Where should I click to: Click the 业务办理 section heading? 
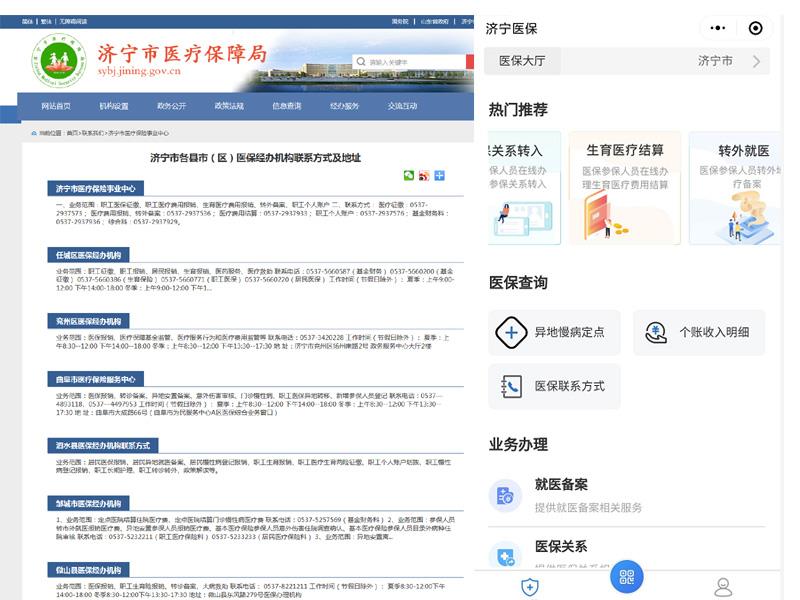[x=518, y=444]
